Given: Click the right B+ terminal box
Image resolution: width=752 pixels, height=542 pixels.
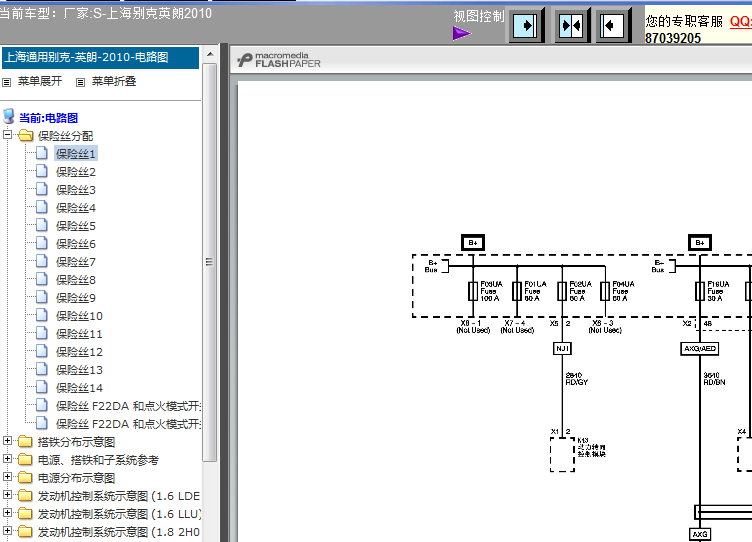Looking at the screenshot, I should pyautogui.click(x=700, y=243).
